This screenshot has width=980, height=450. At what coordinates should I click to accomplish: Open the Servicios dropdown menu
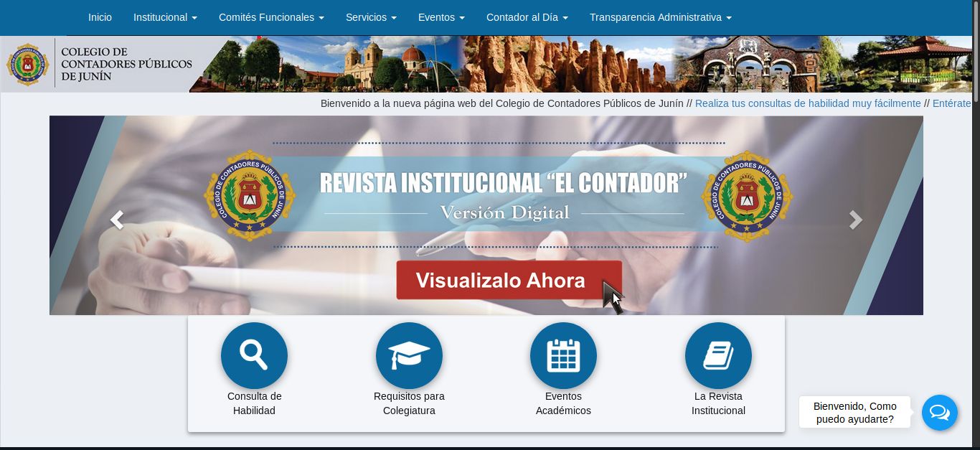(371, 17)
